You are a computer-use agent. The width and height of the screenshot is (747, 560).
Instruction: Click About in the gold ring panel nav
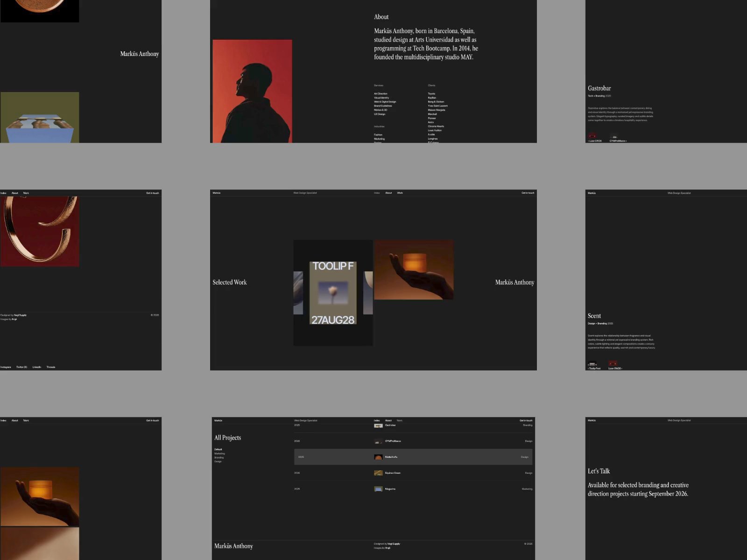click(15, 193)
